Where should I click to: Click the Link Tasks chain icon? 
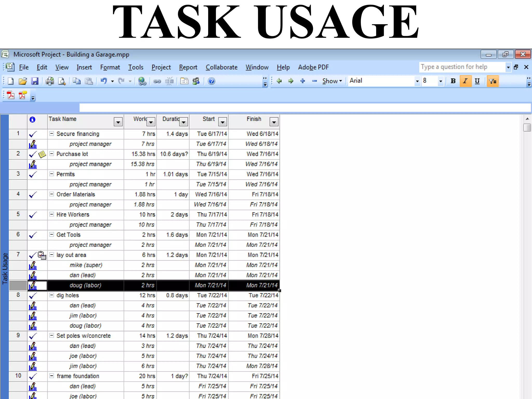click(x=157, y=81)
